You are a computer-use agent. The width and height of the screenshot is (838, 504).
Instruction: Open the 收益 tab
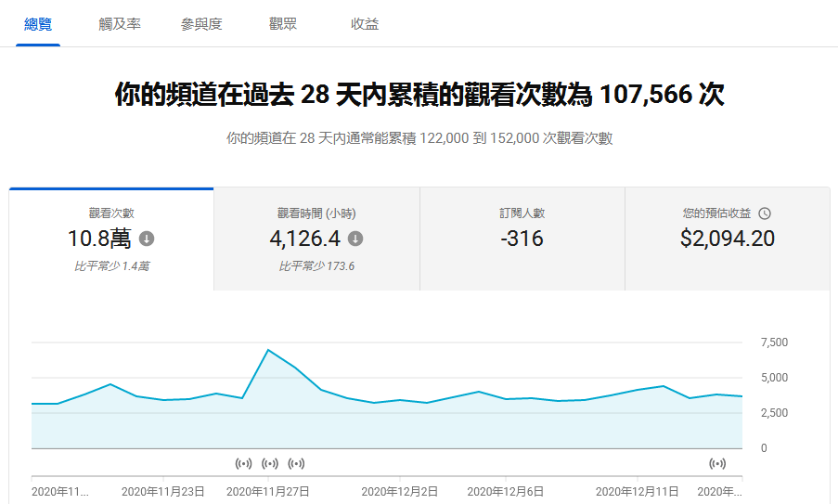coord(365,24)
